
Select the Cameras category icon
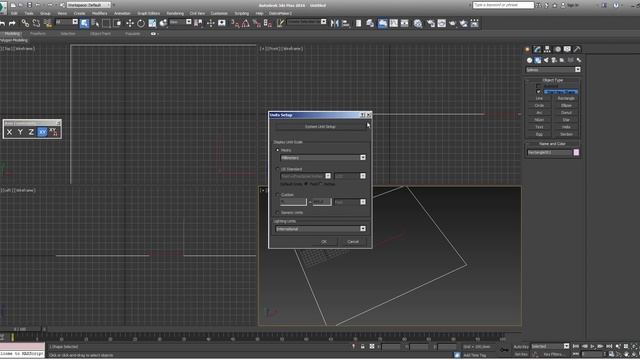[554, 60]
